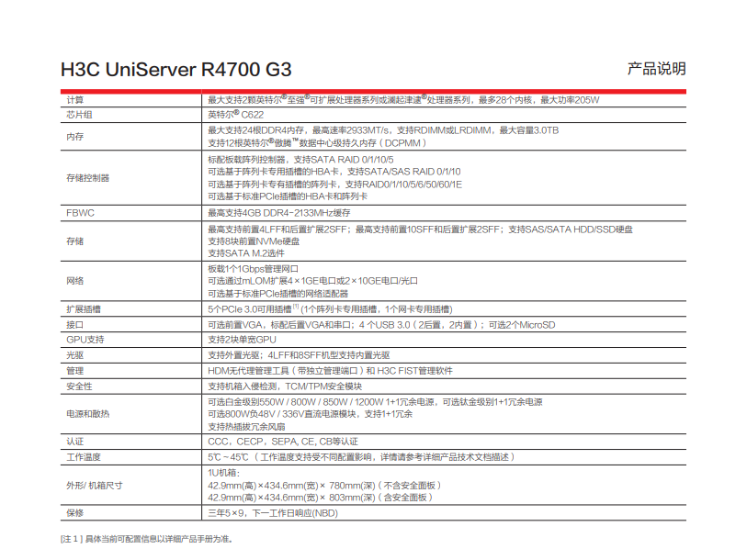Screen dimensions: 747x560
Task: Click the HDM无代理管理工具 value line
Action: click(x=330, y=371)
